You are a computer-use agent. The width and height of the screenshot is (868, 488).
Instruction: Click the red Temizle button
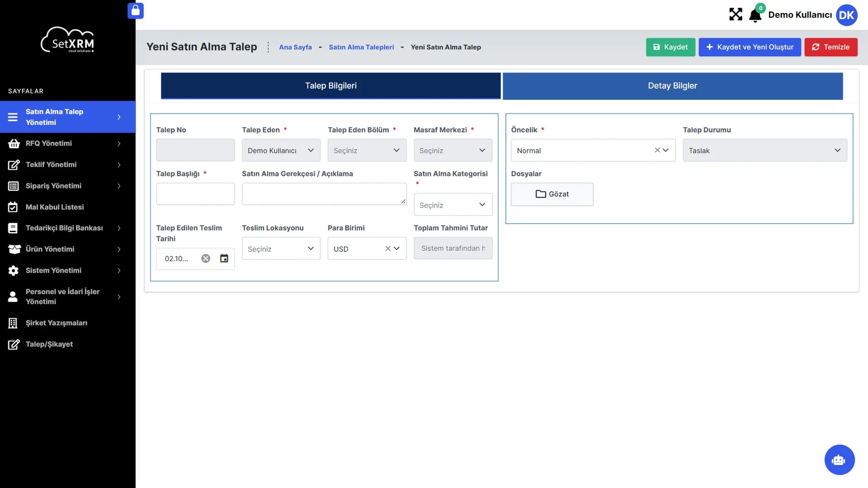point(830,47)
